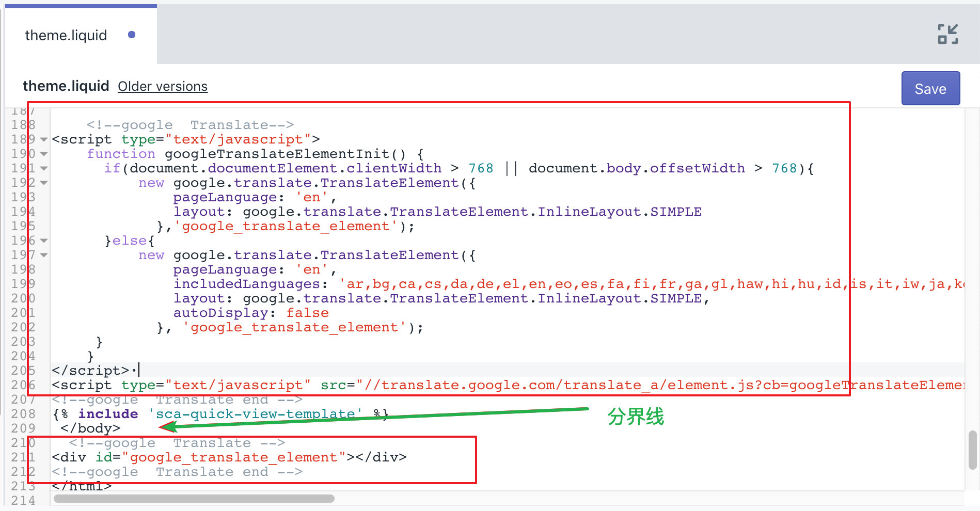980x511 pixels.
Task: Click the horizontal scrollbar thumb of the editor
Action: (x=194, y=499)
